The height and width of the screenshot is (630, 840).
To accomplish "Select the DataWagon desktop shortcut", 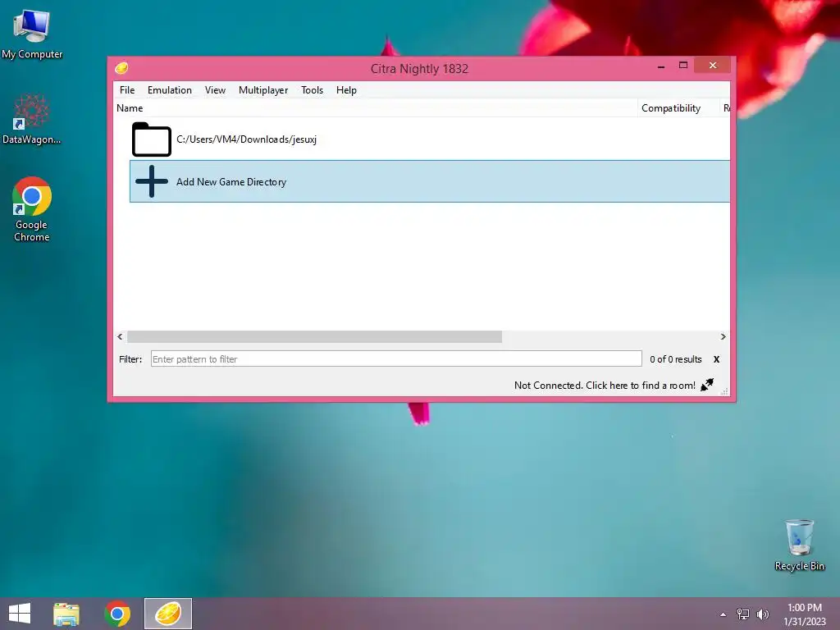I will (x=32, y=119).
